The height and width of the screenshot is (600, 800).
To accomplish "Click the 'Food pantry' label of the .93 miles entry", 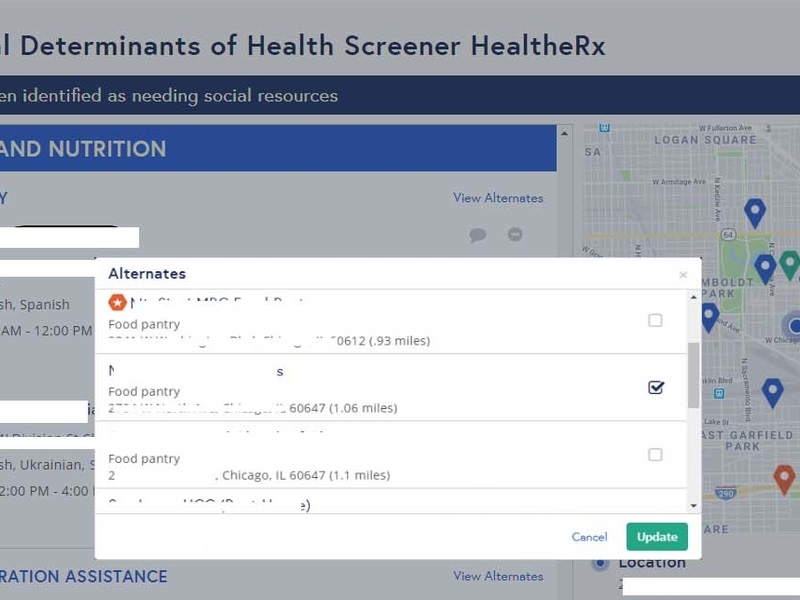I will [x=144, y=324].
